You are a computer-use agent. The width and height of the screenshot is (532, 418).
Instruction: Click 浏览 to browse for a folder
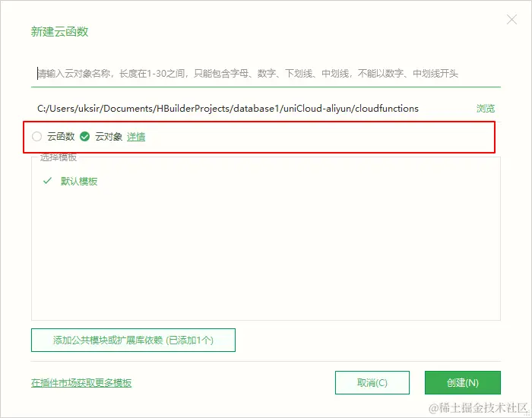(486, 109)
